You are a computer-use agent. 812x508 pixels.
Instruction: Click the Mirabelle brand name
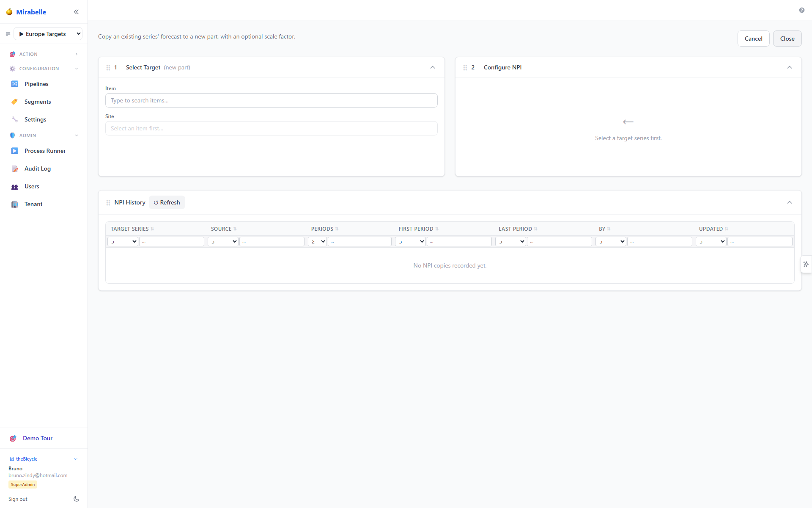point(31,12)
